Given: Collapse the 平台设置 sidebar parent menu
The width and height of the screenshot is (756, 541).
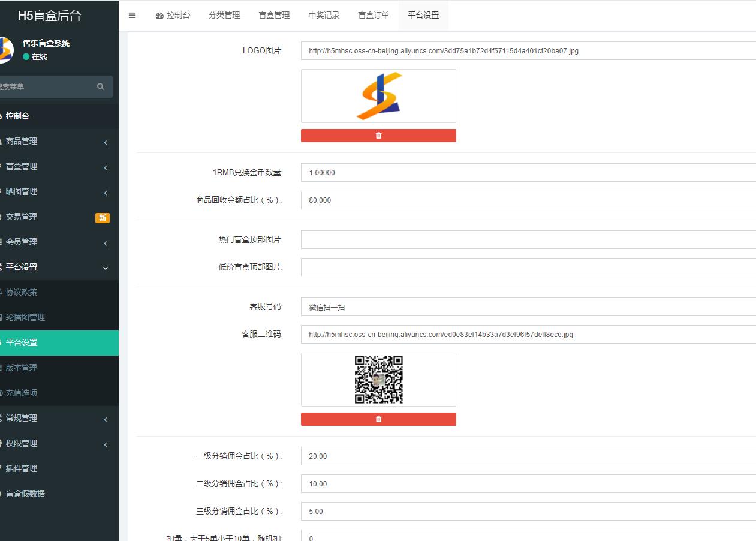Looking at the screenshot, I should click(x=59, y=268).
